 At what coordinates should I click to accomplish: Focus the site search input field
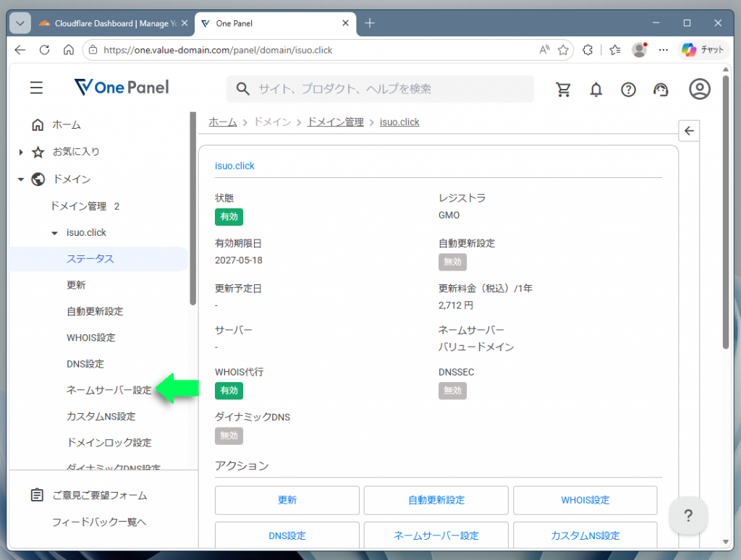click(x=381, y=89)
